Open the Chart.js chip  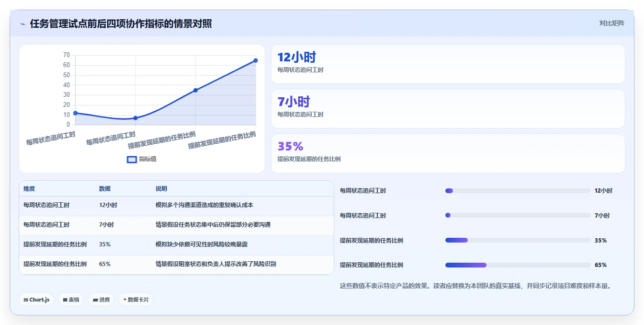click(37, 300)
